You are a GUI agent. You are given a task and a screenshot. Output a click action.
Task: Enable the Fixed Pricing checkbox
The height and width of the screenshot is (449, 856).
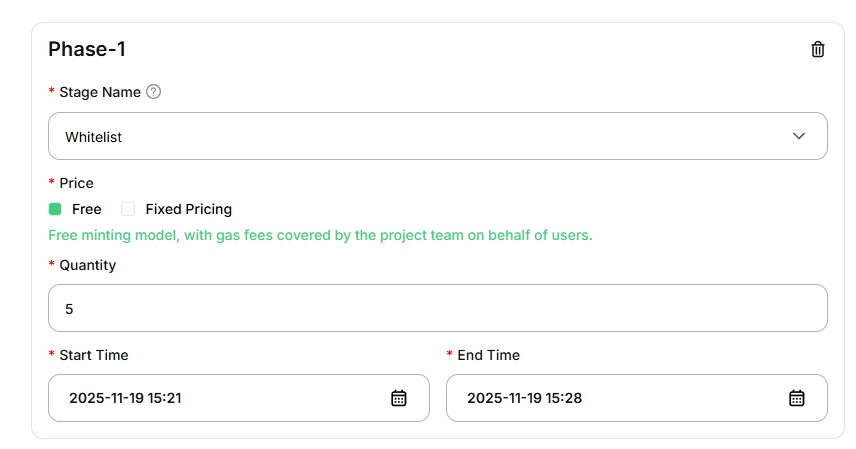coord(128,209)
